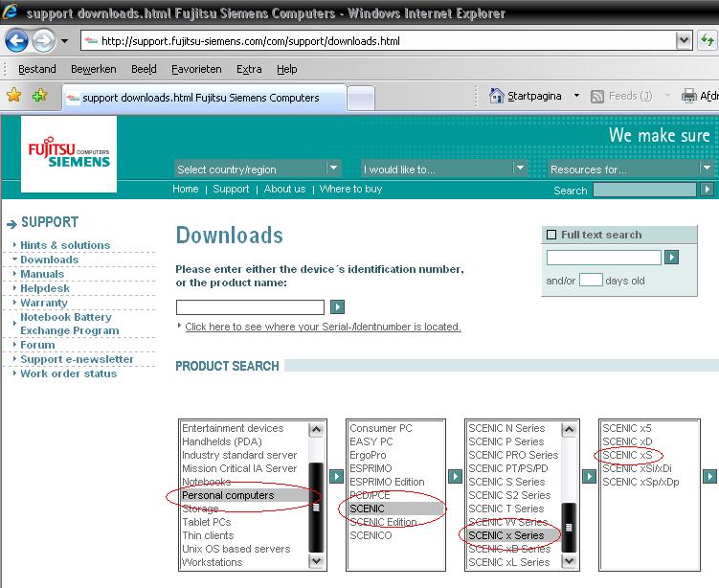Open the Bewerken menu

(x=94, y=69)
